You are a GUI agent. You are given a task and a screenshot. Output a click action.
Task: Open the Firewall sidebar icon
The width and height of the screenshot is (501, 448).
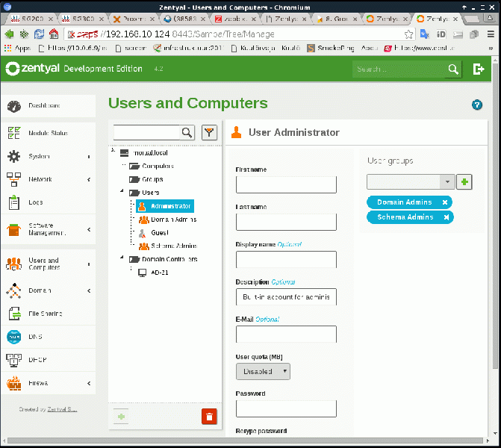click(13, 383)
